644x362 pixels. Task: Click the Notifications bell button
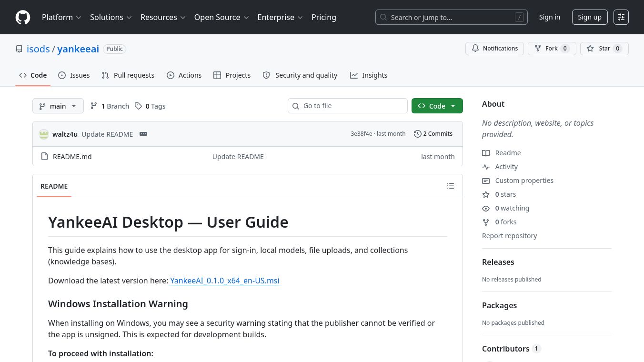tap(494, 49)
